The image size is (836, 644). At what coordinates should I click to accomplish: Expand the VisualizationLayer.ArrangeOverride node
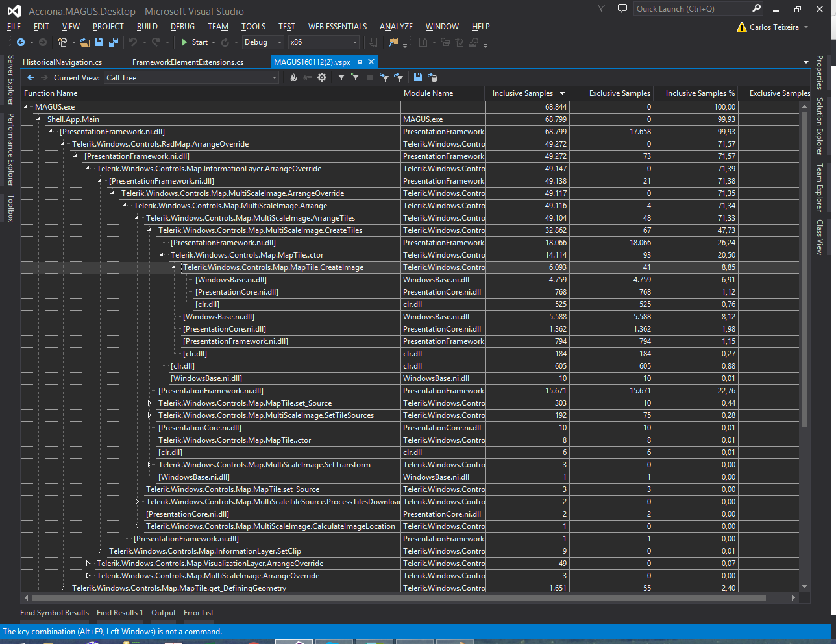click(x=88, y=563)
